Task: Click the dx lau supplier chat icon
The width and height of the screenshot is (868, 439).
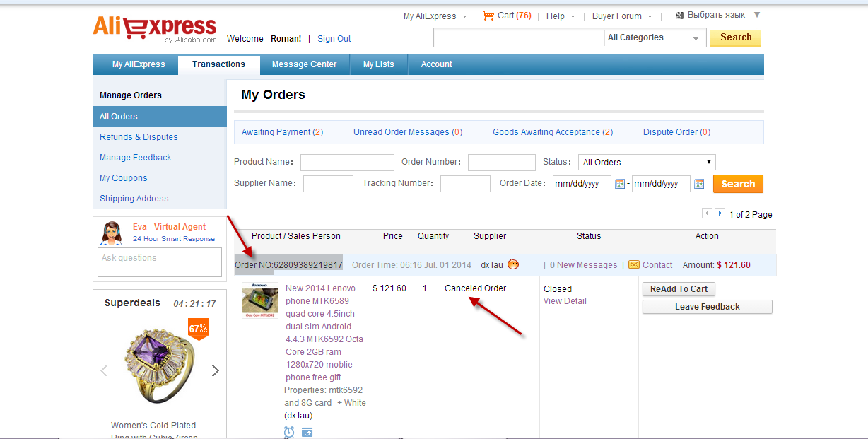Action: tap(513, 264)
